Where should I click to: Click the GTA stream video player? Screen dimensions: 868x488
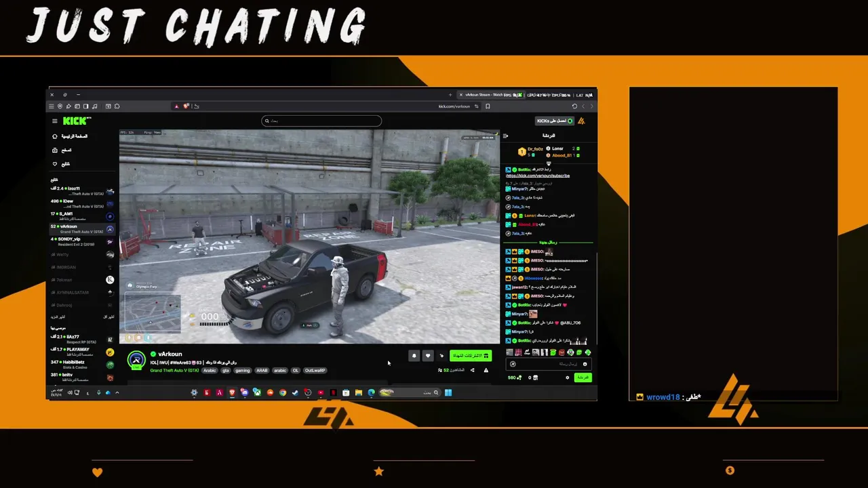(309, 237)
